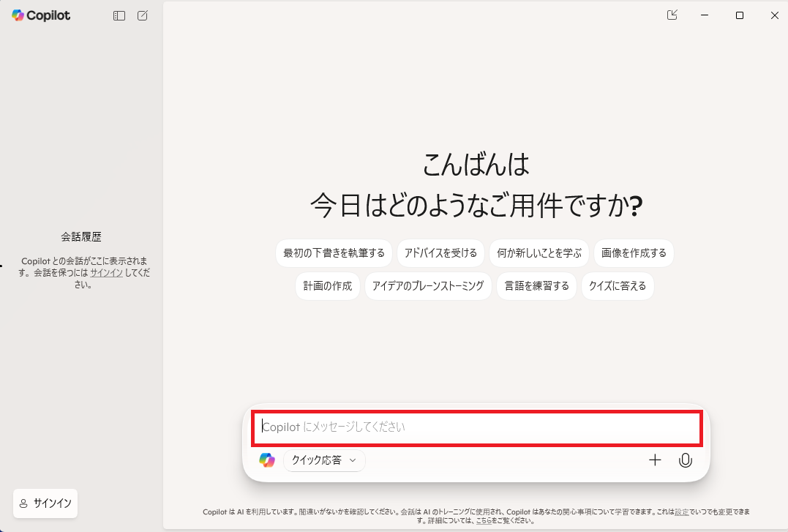Viewport: 788px width, 532px height.
Task: Pick the 言語を練習する suggestion
Action: 537,286
